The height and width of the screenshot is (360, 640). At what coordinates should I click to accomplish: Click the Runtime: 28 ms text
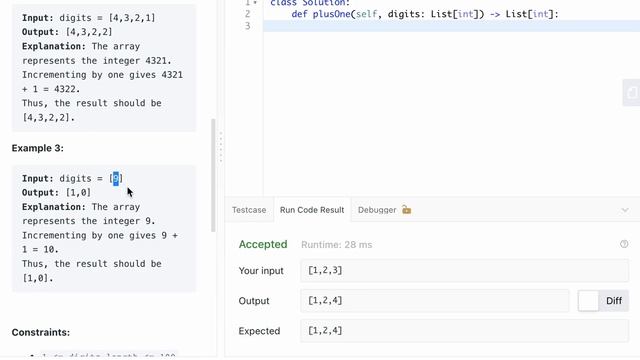pos(336,245)
